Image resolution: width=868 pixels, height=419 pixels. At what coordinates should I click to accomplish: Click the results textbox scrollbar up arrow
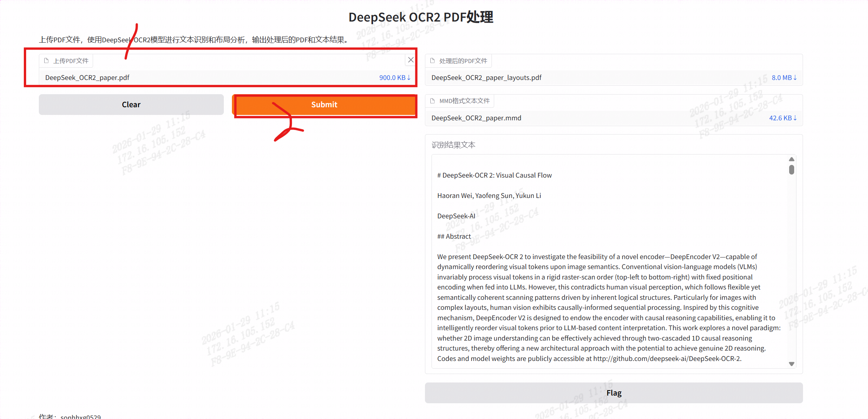[791, 159]
